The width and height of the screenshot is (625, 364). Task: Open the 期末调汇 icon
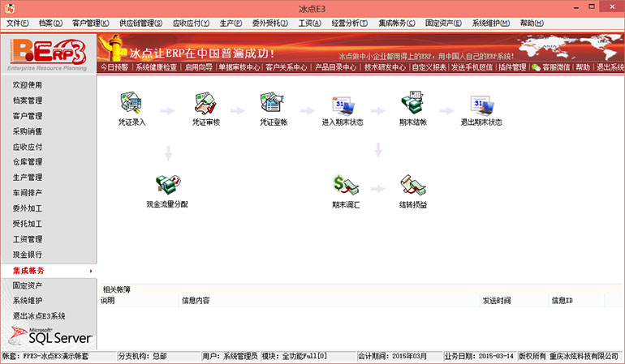click(346, 185)
